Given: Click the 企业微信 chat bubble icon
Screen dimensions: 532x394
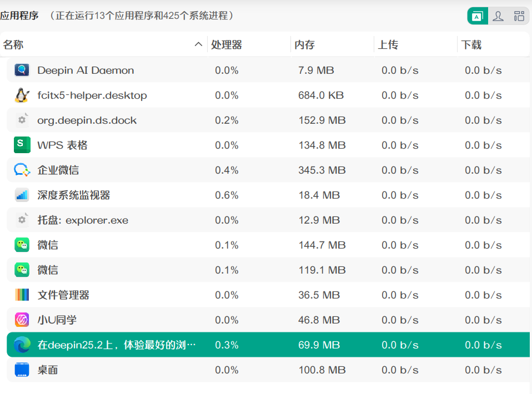Looking at the screenshot, I should pos(22,170).
